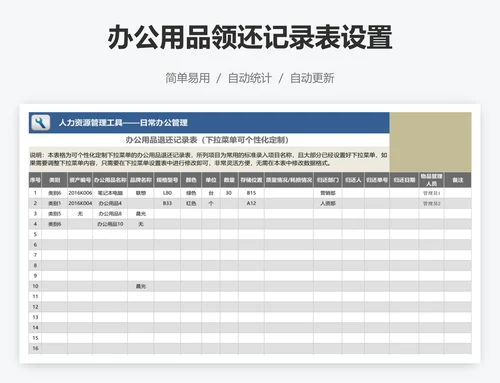Click the '说明' instruction note text
The height and width of the screenshot is (383, 500).
209,159
